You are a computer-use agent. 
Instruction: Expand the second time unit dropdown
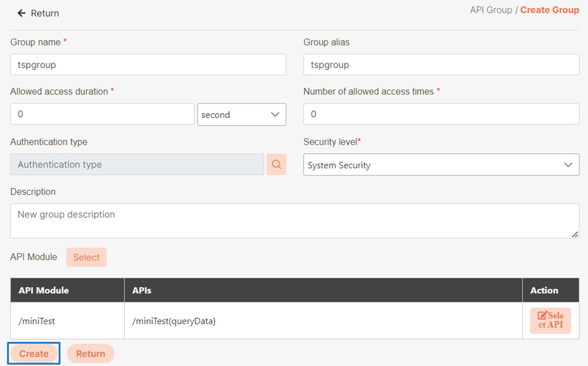(x=242, y=114)
